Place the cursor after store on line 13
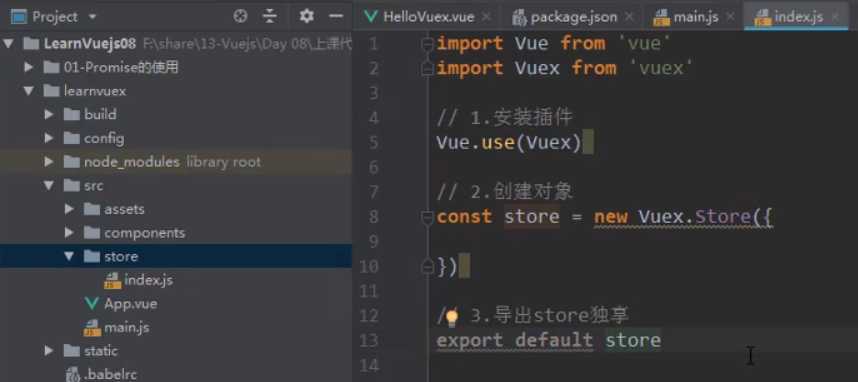Screen dimensions: 858x382 tap(662, 340)
